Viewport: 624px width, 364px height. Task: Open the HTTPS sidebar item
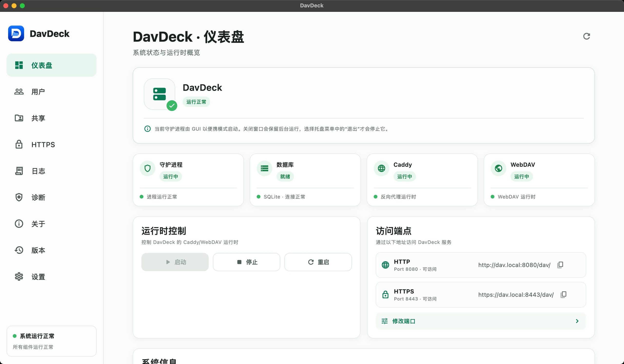(x=51, y=144)
